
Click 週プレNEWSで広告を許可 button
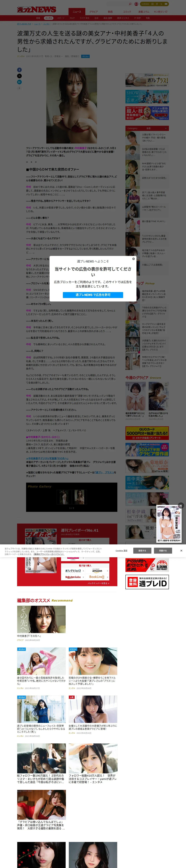(93, 295)
